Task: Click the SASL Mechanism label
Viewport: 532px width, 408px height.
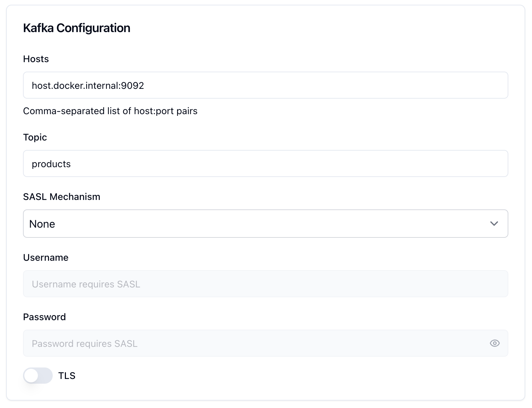Action: pyautogui.click(x=62, y=197)
